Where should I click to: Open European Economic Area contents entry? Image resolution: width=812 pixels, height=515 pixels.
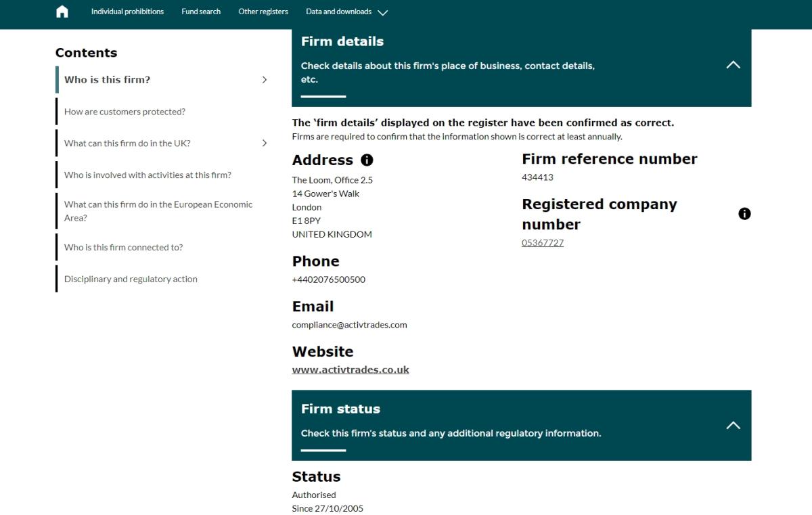158,211
